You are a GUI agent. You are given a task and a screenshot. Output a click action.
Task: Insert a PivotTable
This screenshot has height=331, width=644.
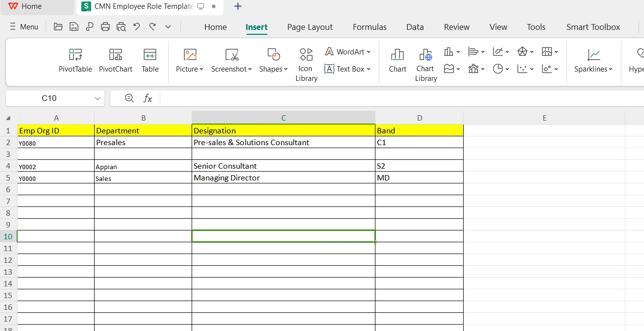pos(75,60)
